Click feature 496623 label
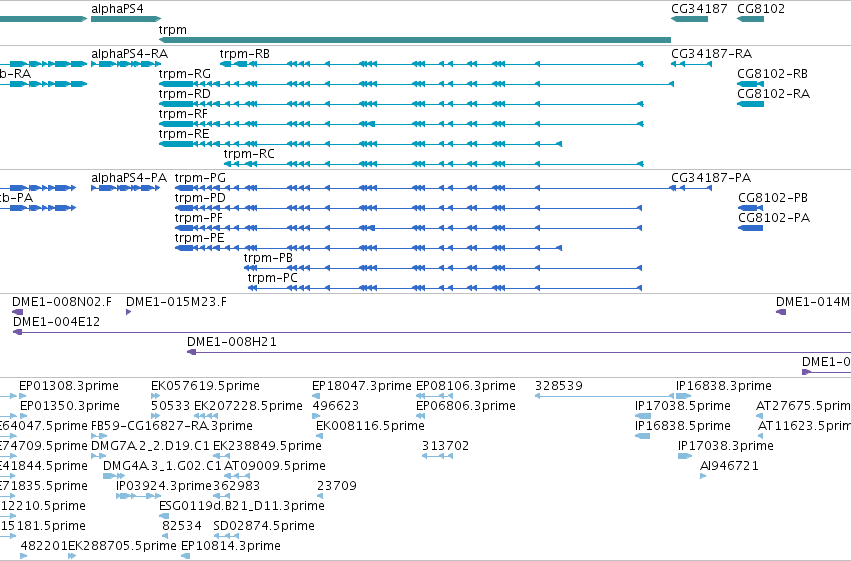851x561 pixels. (x=335, y=406)
